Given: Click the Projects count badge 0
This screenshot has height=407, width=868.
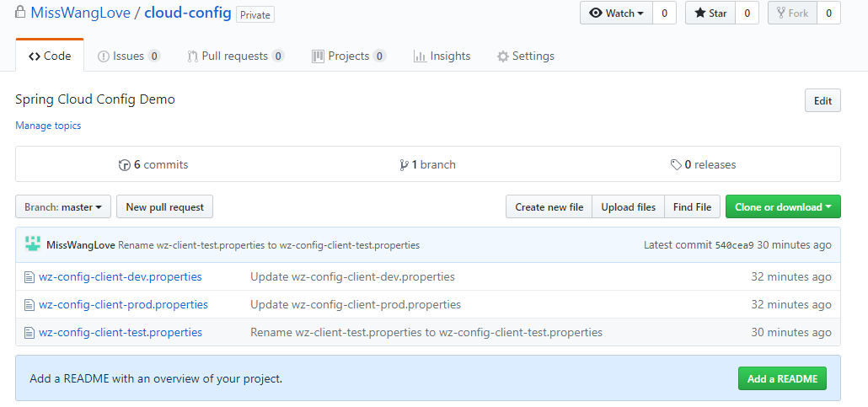Looking at the screenshot, I should 379,56.
